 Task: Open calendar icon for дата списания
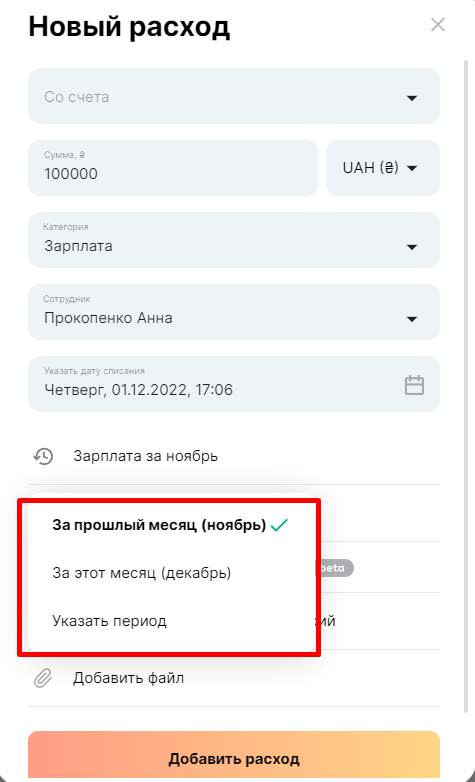[x=414, y=385]
